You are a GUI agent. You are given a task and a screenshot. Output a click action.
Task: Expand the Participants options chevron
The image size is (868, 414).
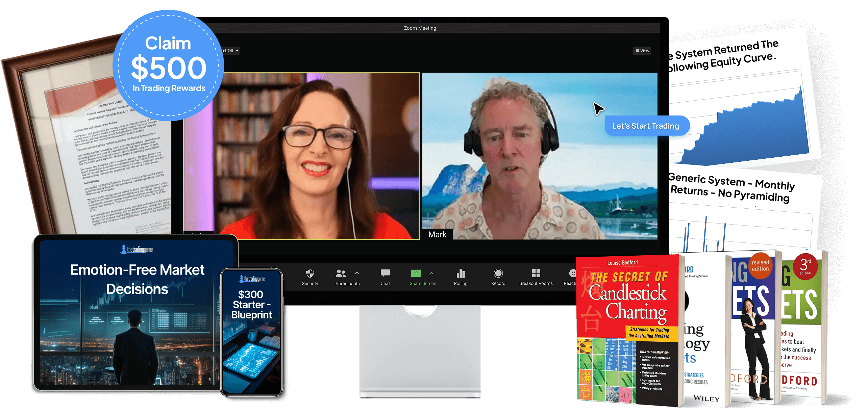(357, 273)
